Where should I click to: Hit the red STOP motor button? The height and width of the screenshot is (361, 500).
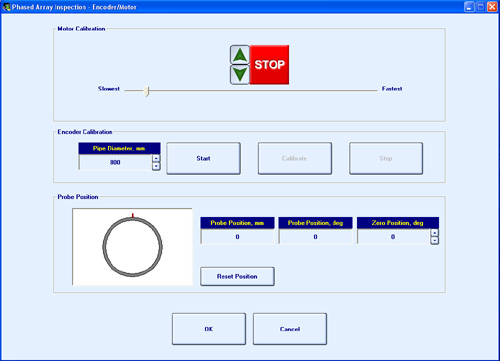coord(269,65)
